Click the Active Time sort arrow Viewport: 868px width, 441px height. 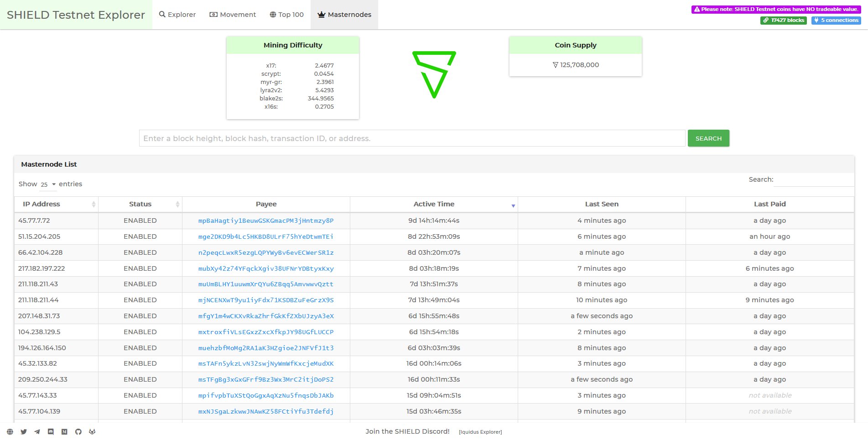[513, 206]
